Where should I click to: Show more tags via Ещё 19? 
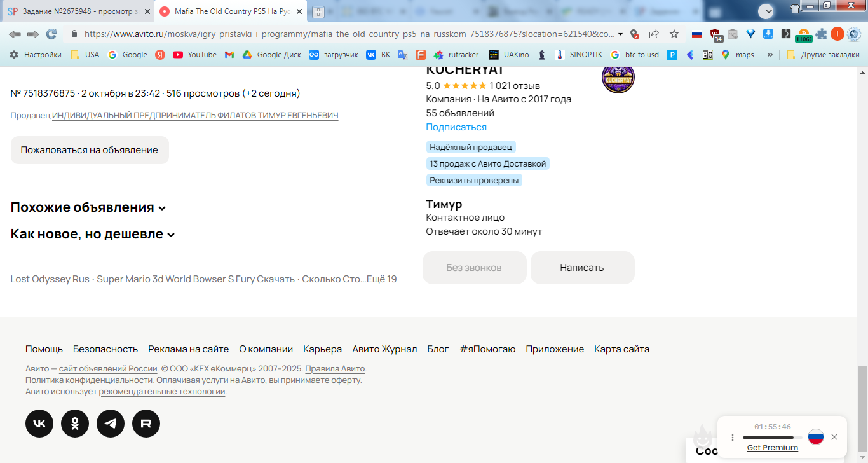382,279
